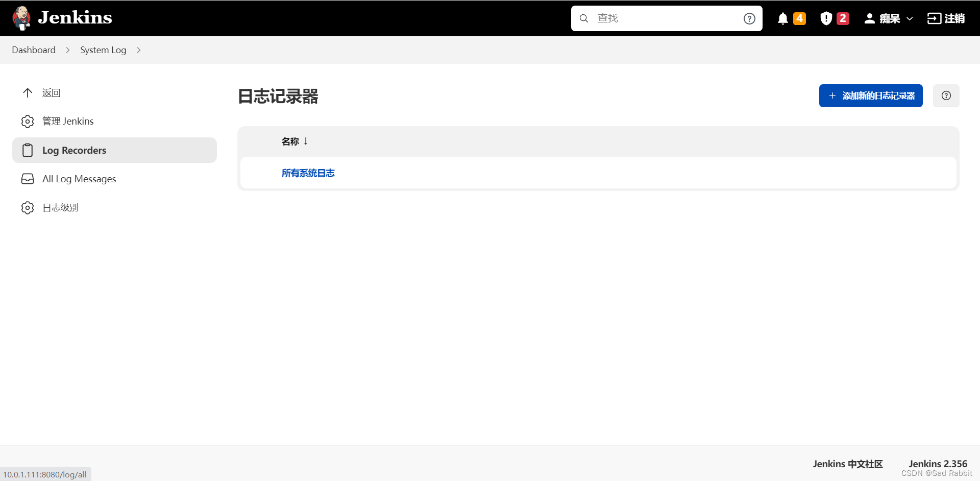Click the Jenkins logo
Viewport: 980px width, 481px height.
22,18
